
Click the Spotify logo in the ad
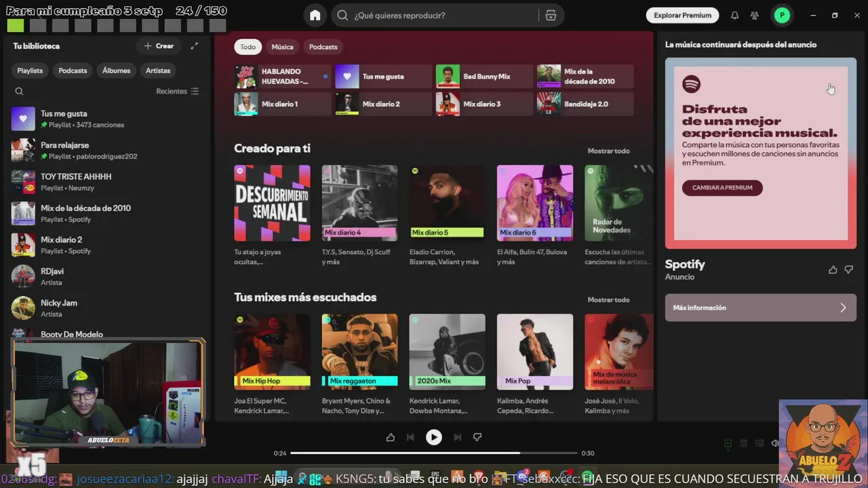(x=691, y=84)
